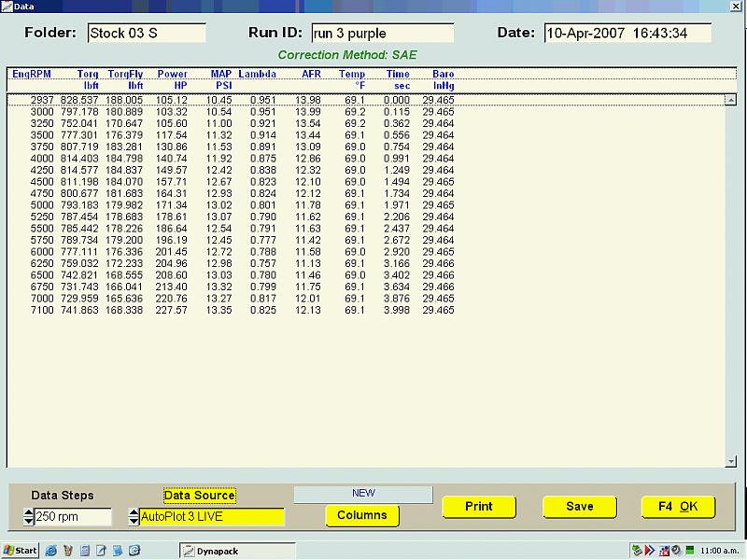Click the green meter tray icon
747x560 pixels.
click(690, 551)
